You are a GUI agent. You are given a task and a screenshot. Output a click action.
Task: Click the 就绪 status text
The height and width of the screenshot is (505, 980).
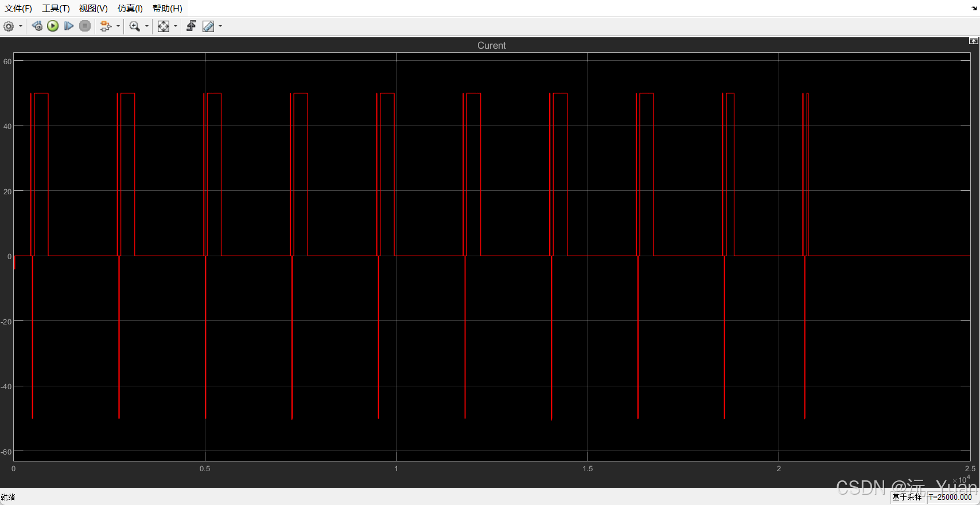pyautogui.click(x=8, y=497)
